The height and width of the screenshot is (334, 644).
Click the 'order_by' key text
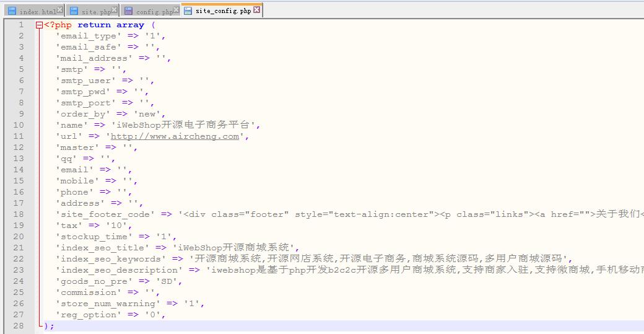pos(82,114)
